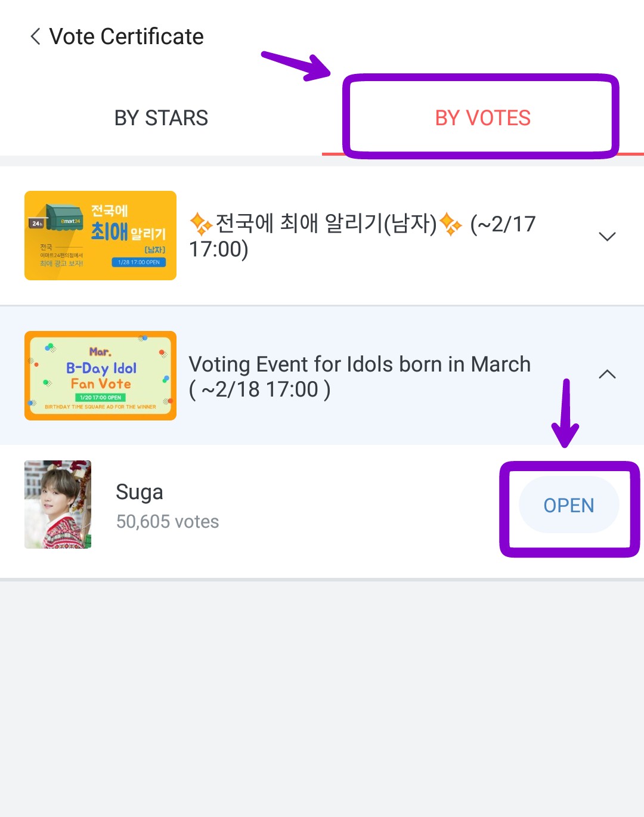Click the sparkle icon before 전국에
The image size is (644, 817).
[x=201, y=225]
